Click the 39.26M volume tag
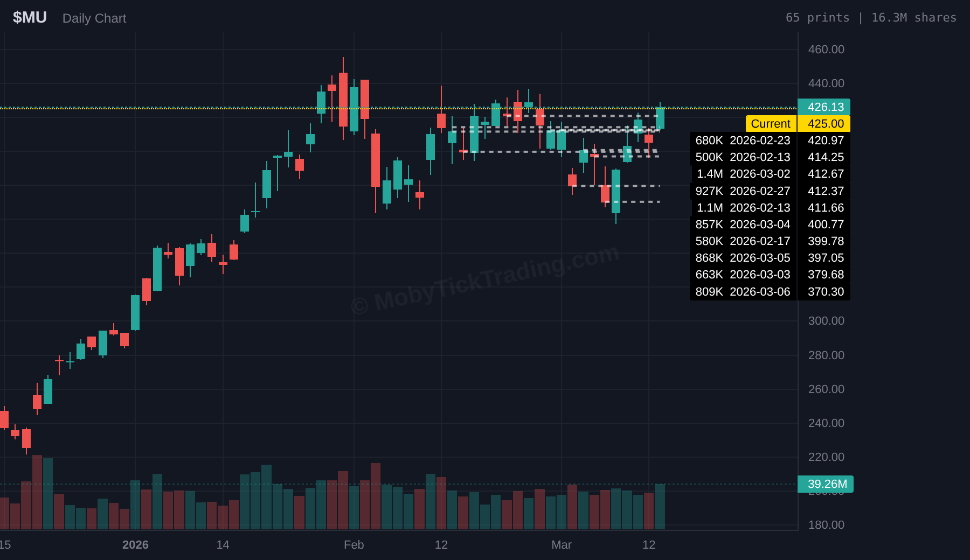The width and height of the screenshot is (970, 560). (826, 484)
